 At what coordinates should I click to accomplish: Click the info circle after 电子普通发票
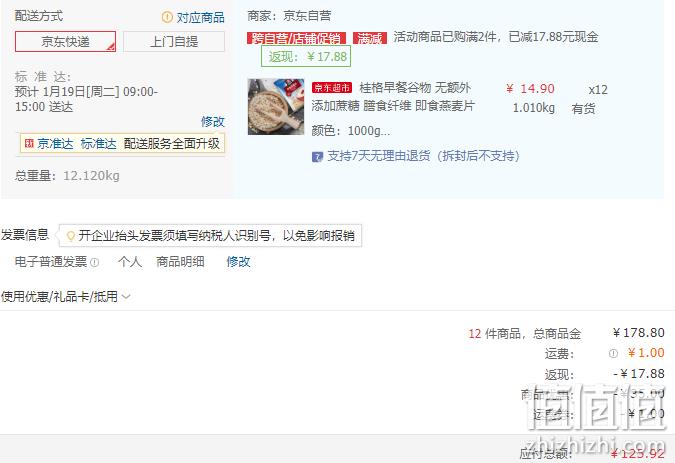(95, 262)
